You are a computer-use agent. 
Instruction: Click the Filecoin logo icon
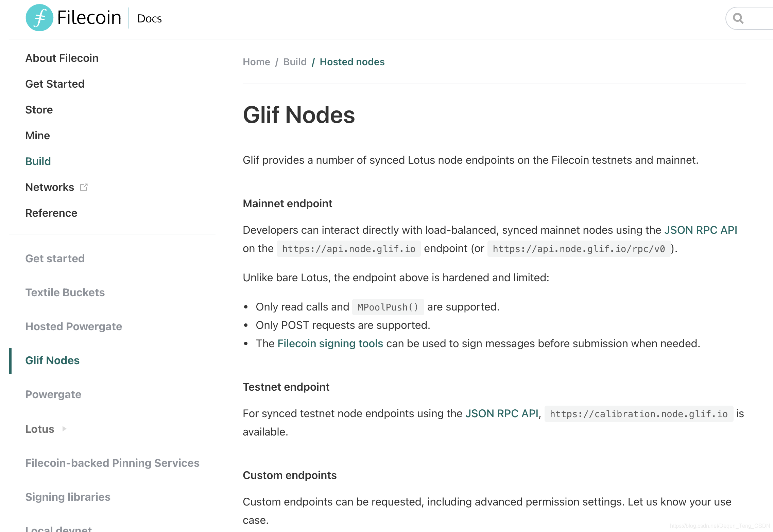[39, 18]
